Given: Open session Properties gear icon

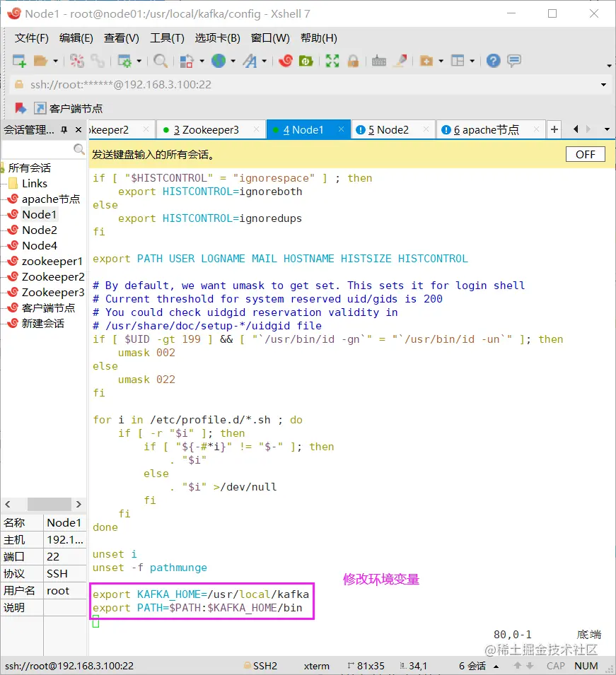Looking at the screenshot, I should (x=124, y=61).
